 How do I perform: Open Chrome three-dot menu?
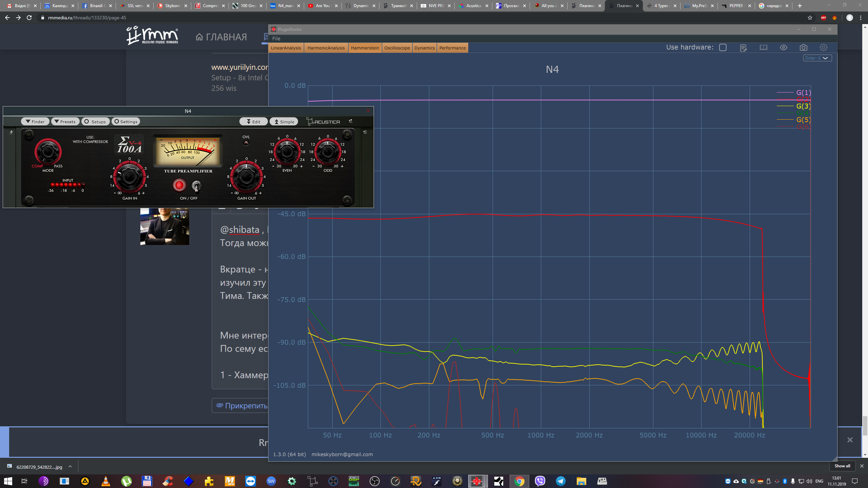[861, 18]
